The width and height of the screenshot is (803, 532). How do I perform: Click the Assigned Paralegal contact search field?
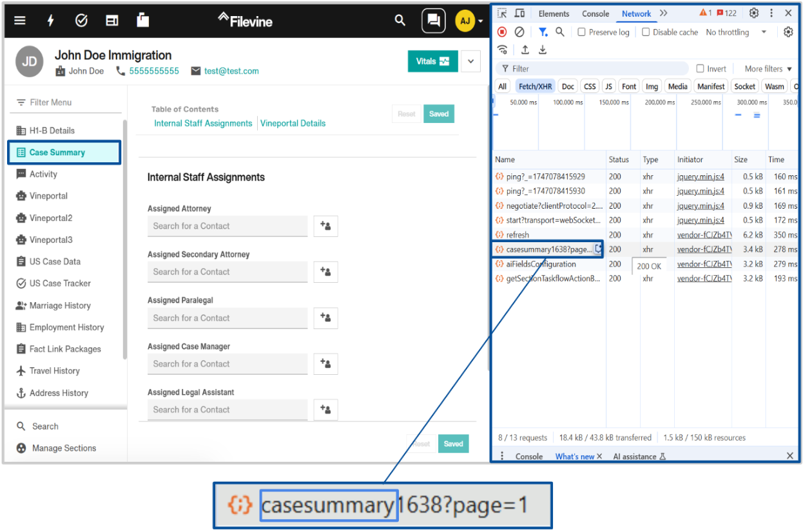click(x=227, y=318)
